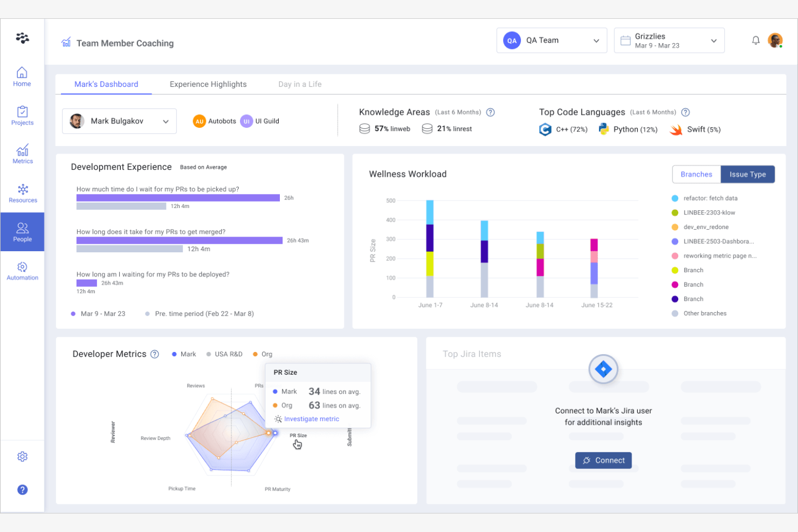Screen dimensions: 798x532
Task: Open the QA Team selector
Action: (x=552, y=40)
